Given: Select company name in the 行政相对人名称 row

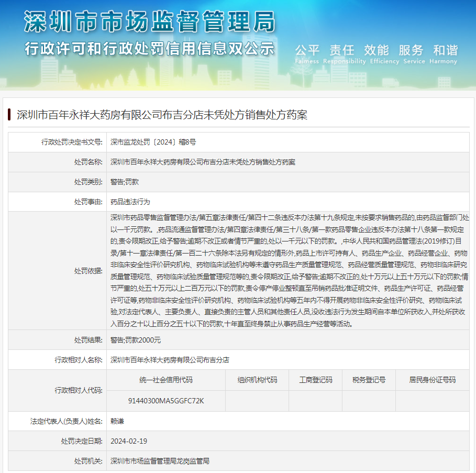Looking at the screenshot, I should [170, 360].
